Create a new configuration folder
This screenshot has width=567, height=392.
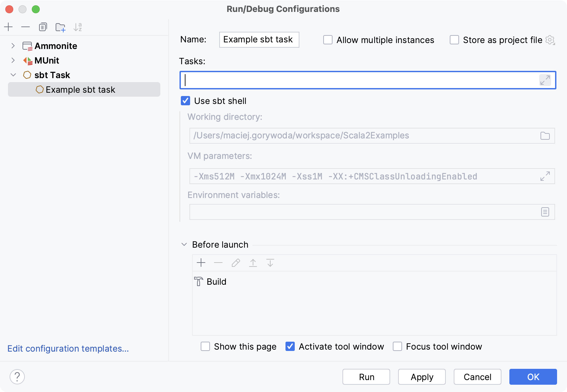point(60,27)
